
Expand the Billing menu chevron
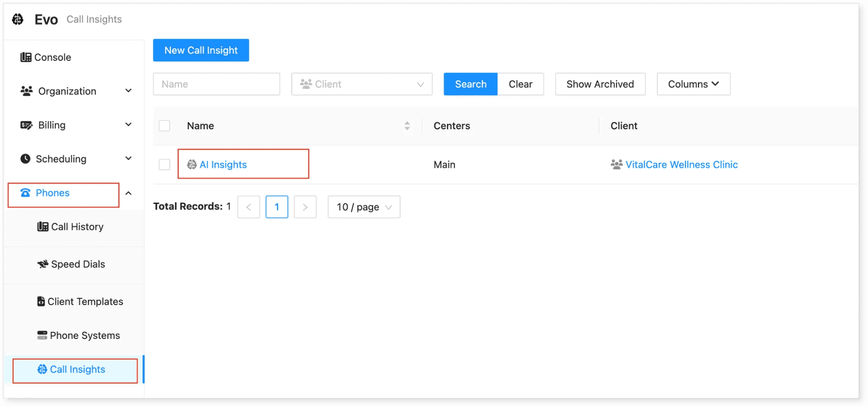(x=128, y=125)
